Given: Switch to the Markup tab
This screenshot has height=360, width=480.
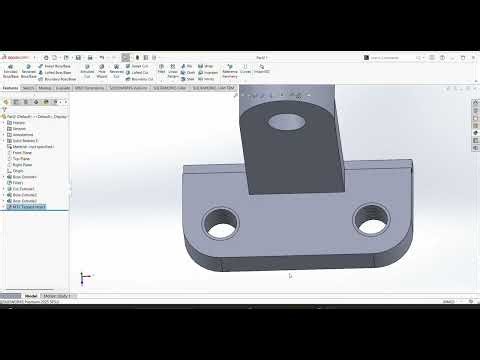Looking at the screenshot, I should pos(45,88).
